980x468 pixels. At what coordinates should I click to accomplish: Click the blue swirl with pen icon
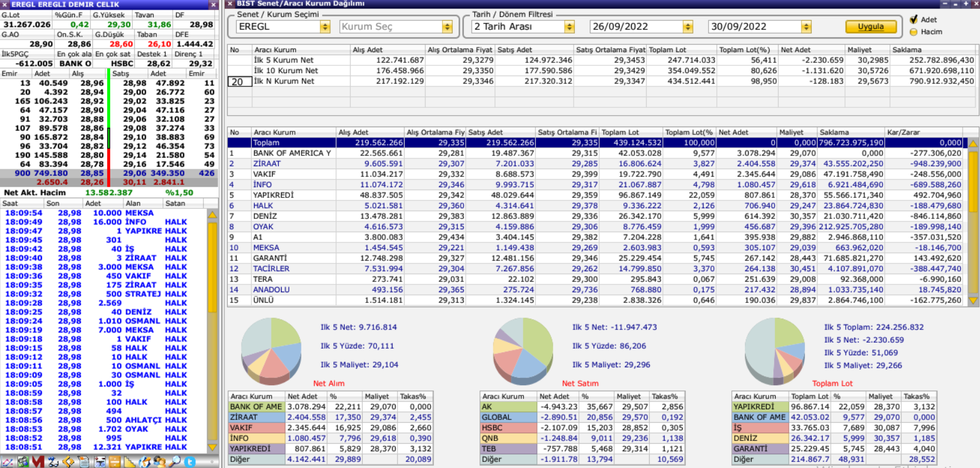(x=144, y=462)
